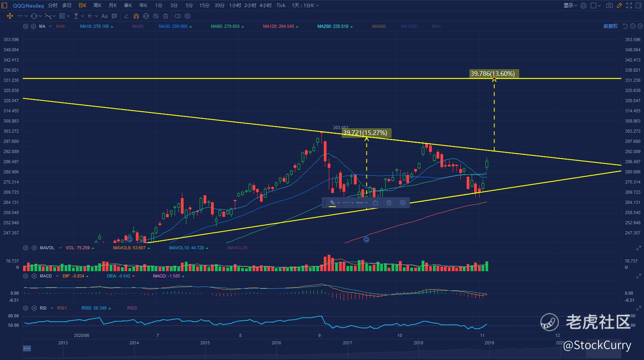Select the 15分 timeframe

[204, 5]
